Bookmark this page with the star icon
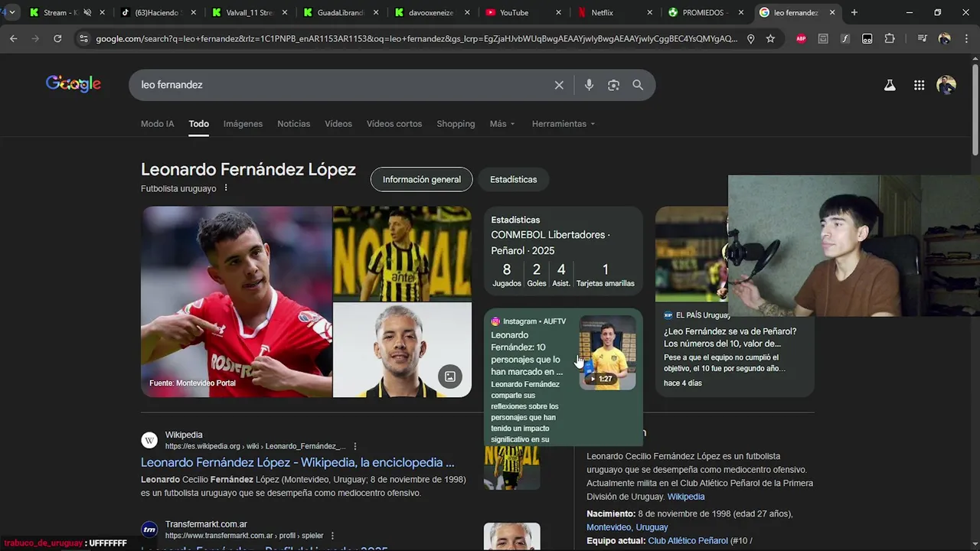The height and width of the screenshot is (551, 980). click(x=770, y=38)
